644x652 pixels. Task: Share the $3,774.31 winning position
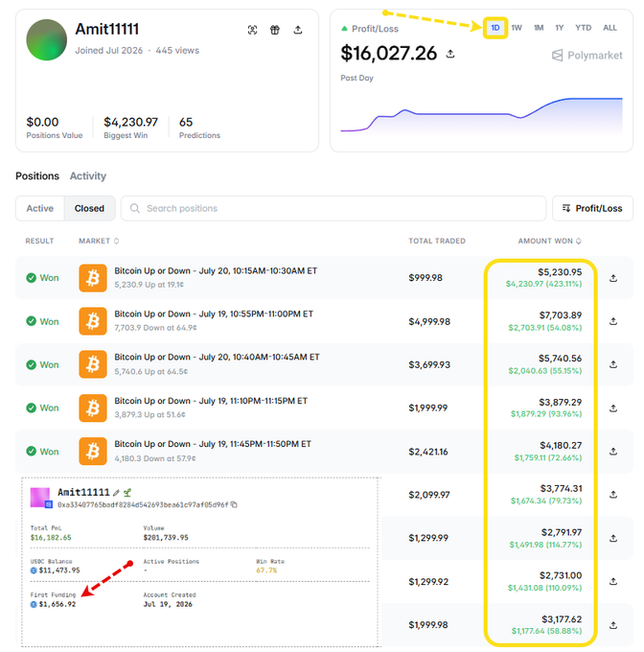613,495
